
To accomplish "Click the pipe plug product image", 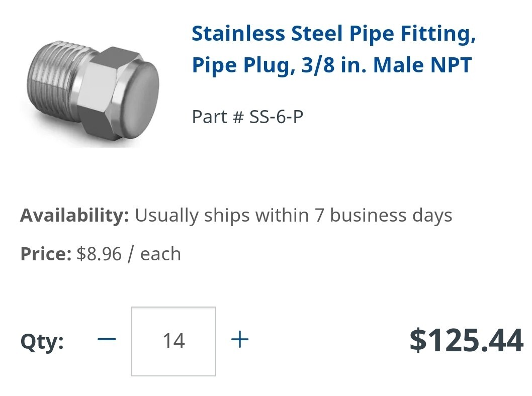I will click(x=93, y=93).
